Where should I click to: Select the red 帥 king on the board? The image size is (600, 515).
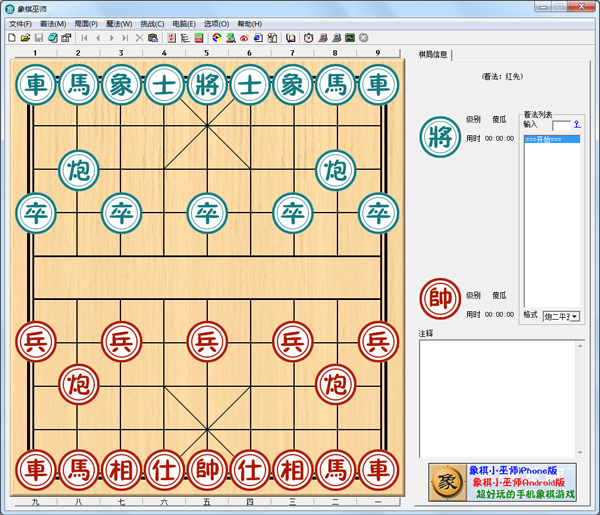click(207, 470)
